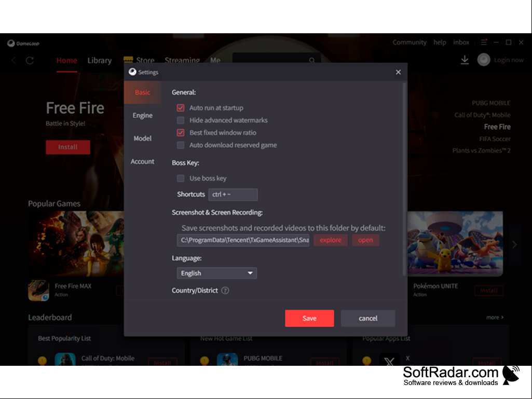Click Community in top bar
Image resolution: width=532 pixels, height=399 pixels.
410,43
